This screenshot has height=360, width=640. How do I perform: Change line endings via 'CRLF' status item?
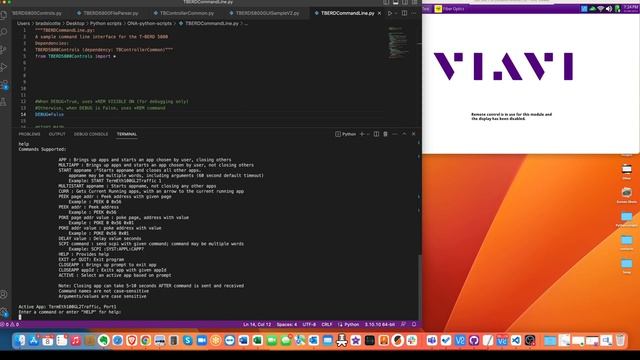click(327, 324)
